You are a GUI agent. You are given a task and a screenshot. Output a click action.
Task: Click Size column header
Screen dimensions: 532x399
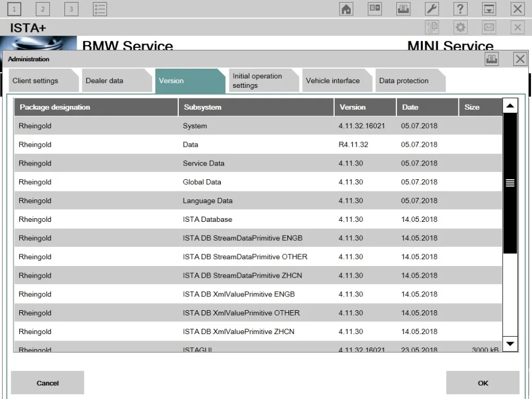tap(480, 107)
